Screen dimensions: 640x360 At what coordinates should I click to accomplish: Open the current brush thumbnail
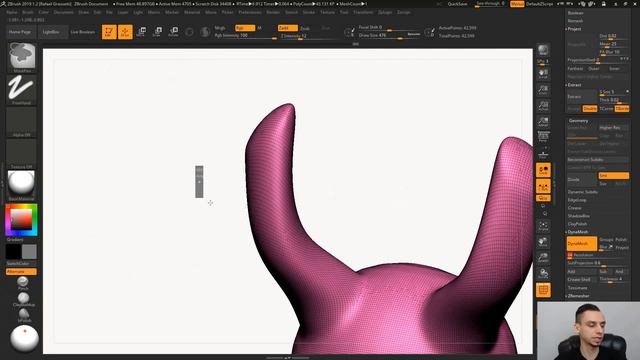(22, 56)
